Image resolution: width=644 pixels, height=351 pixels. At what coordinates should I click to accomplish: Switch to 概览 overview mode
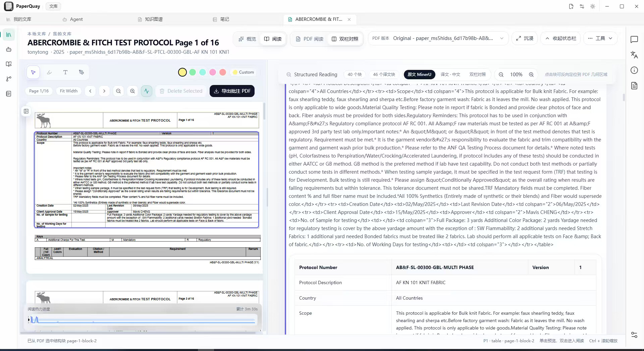(247, 39)
